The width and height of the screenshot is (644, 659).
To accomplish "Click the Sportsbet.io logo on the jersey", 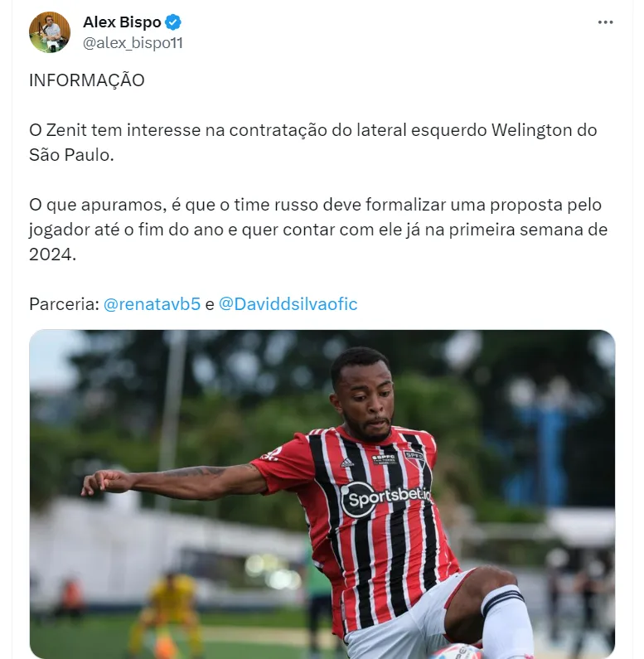I will pos(385,498).
